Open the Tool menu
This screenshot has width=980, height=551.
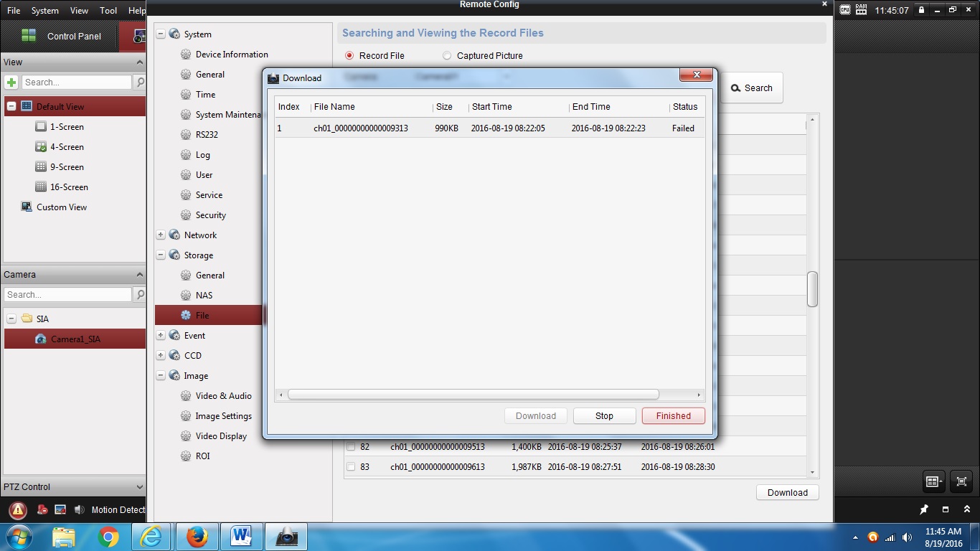108,11
